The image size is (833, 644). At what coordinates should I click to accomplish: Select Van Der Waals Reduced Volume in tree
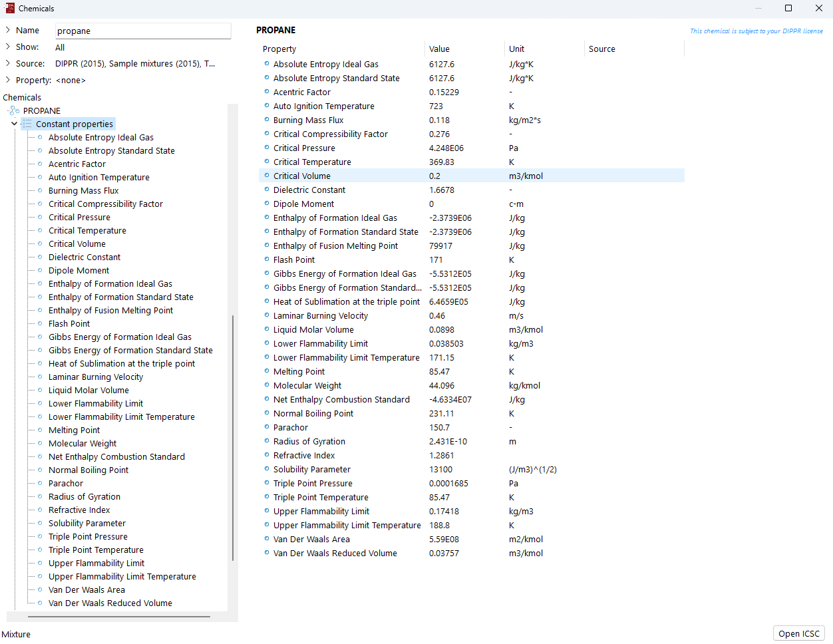tap(110, 603)
